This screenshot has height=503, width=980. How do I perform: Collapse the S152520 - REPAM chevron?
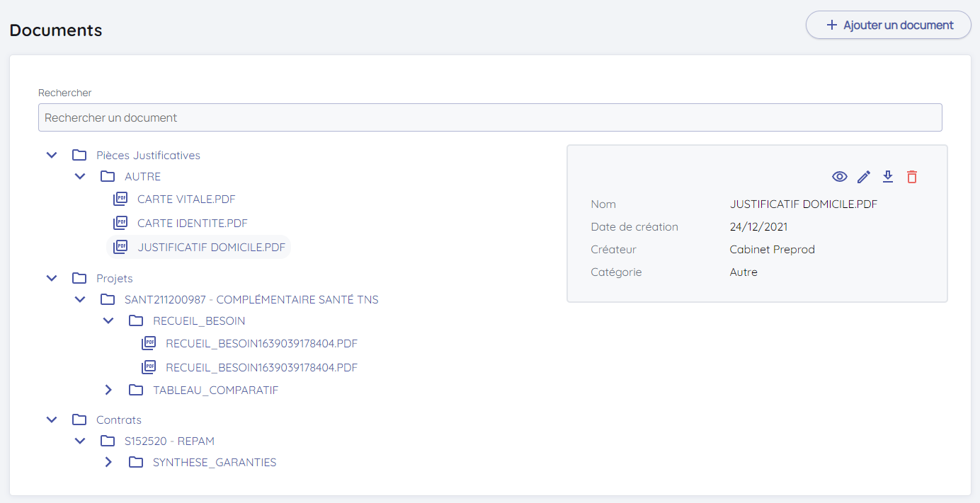point(80,441)
